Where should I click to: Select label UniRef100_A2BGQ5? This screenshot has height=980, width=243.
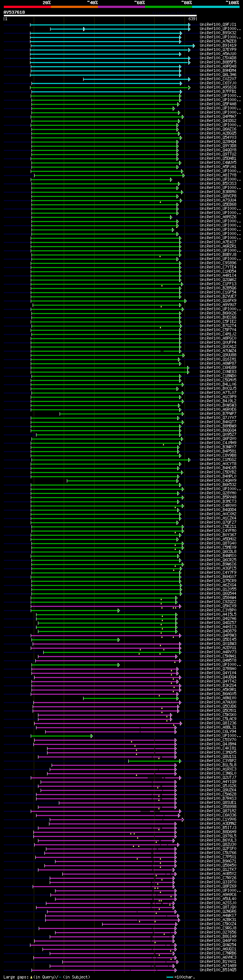point(218,133)
